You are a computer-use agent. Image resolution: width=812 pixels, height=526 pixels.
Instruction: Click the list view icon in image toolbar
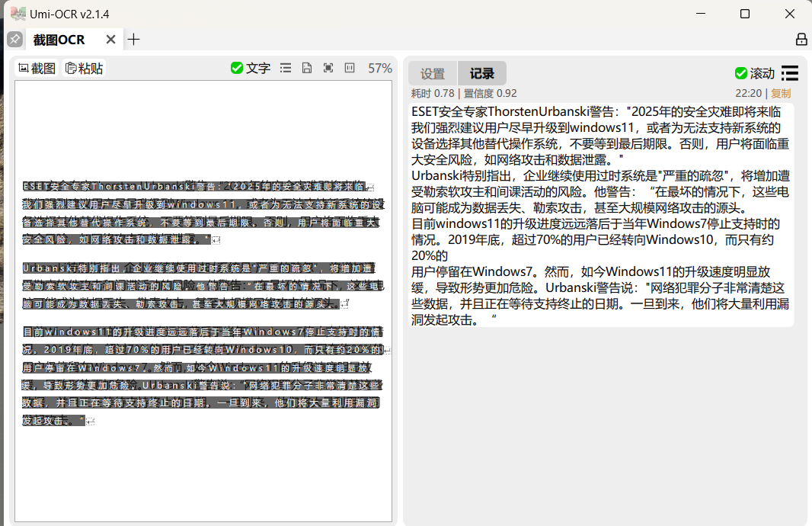[x=286, y=68]
